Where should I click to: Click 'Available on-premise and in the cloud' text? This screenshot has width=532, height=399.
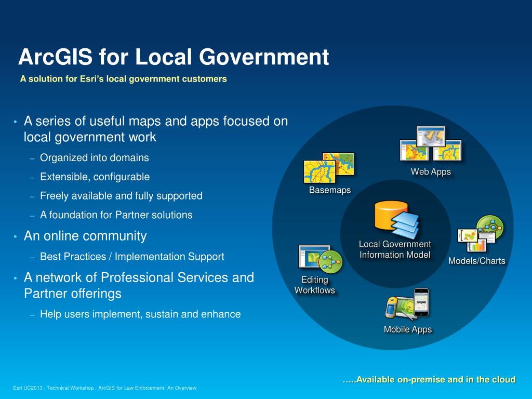click(x=429, y=379)
